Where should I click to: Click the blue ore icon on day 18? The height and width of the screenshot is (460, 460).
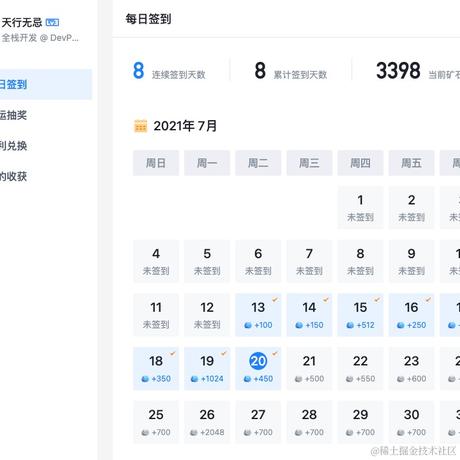point(145,379)
